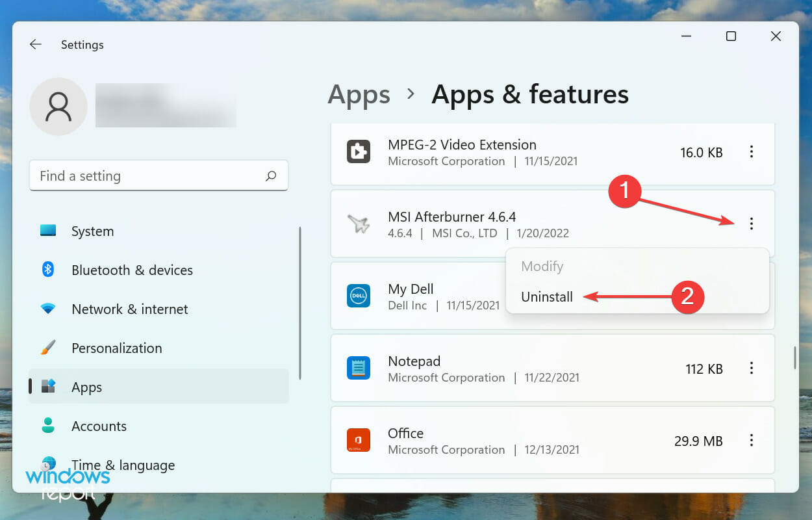Open System settings category
The width and height of the screenshot is (812, 520).
click(159, 231)
